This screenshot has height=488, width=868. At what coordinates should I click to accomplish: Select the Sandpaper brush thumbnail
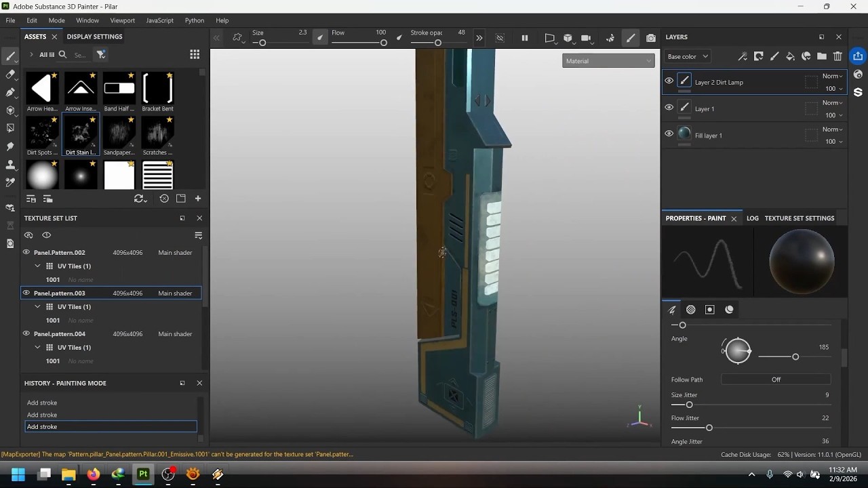point(119,135)
